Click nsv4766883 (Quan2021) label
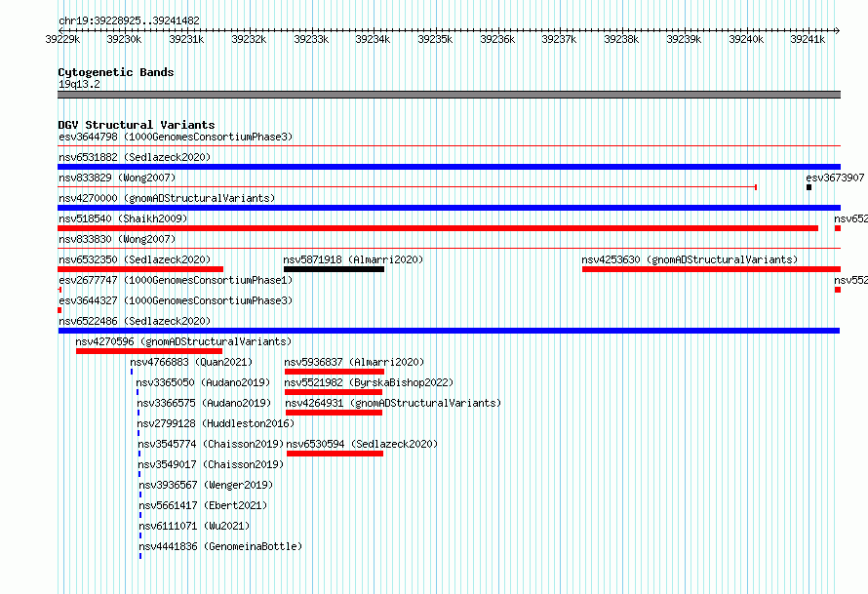The width and height of the screenshot is (868, 594). coord(191,362)
